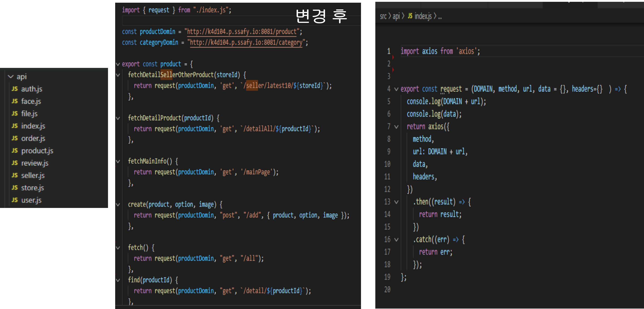Viewport: 644px width, 309px height.
Task: Click the src breadcrumb segment
Action: [383, 16]
